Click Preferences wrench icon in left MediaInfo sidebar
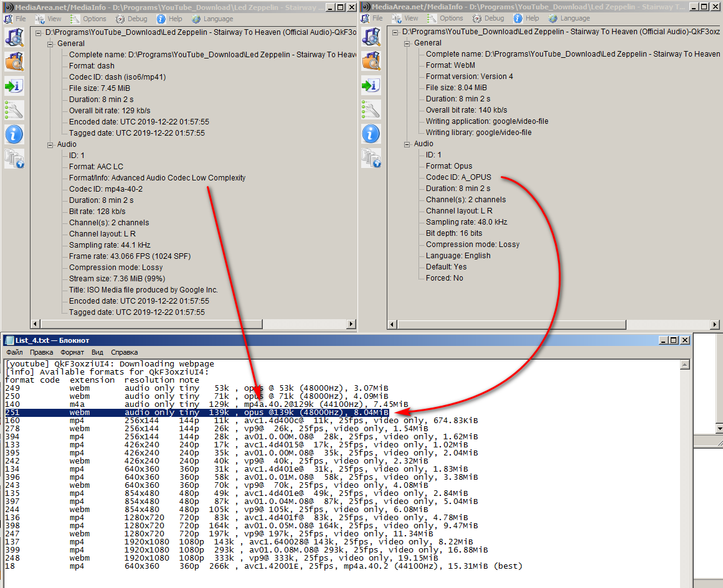723x588 pixels. (x=14, y=110)
